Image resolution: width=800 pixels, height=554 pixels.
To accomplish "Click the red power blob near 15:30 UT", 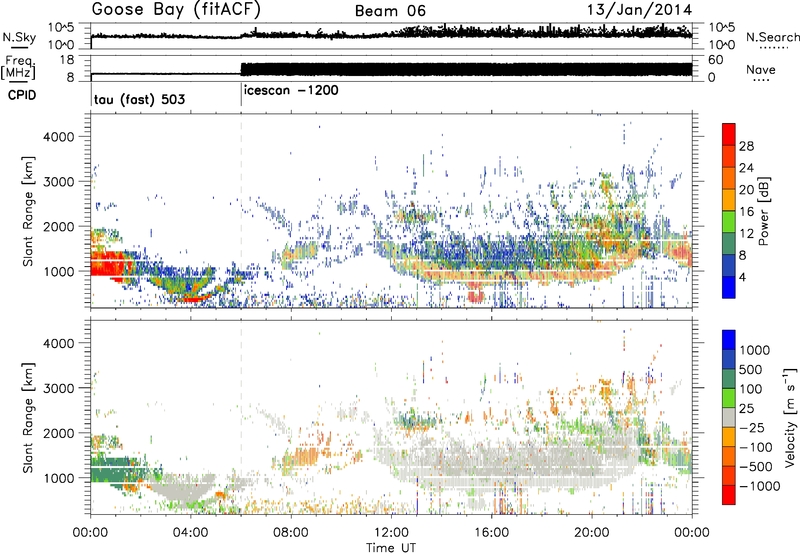I will click(476, 295).
